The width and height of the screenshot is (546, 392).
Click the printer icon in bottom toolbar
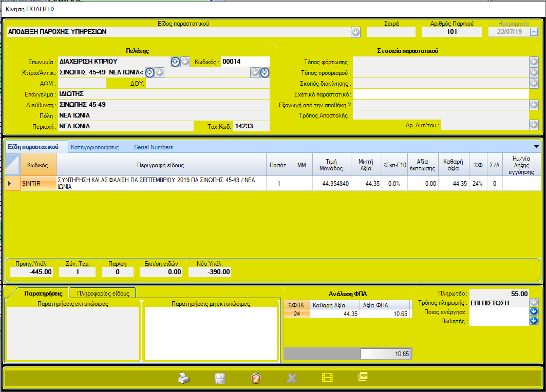coord(184,379)
